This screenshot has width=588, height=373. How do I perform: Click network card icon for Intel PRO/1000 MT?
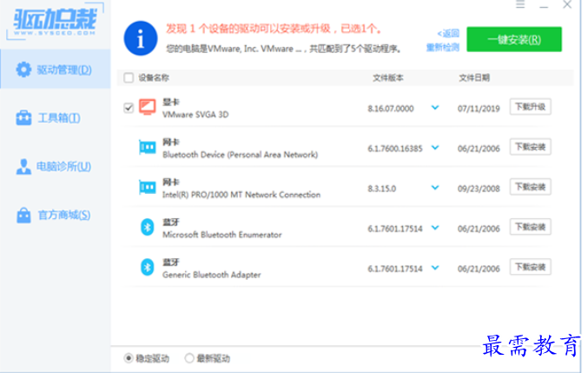(147, 187)
